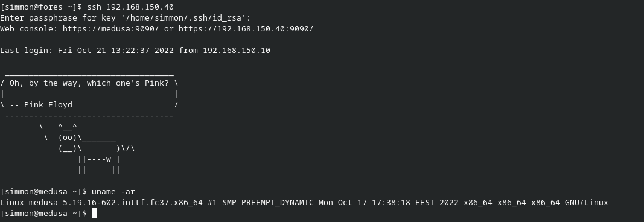
Task: Click the uname -ar command text
Action: tap(113, 192)
